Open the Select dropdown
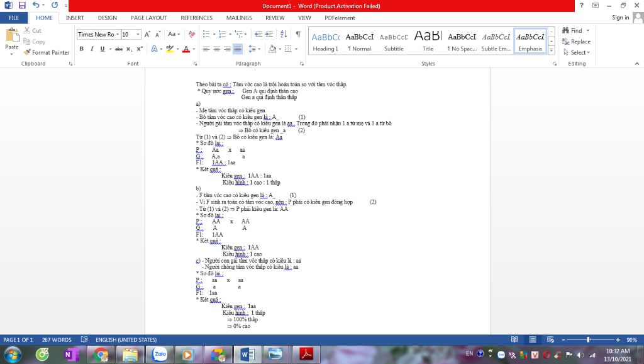Image resolution: width=644 pixels, height=364 pixels. 577,52
